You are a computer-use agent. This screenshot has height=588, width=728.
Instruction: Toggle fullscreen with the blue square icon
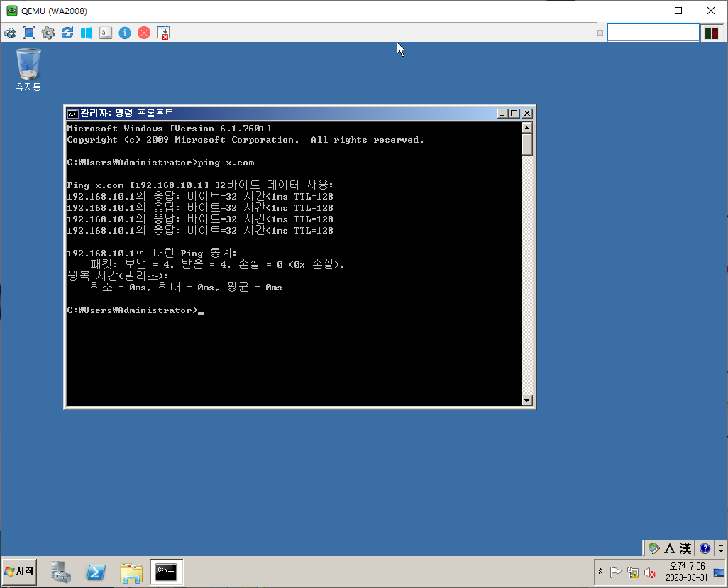tap(29, 33)
